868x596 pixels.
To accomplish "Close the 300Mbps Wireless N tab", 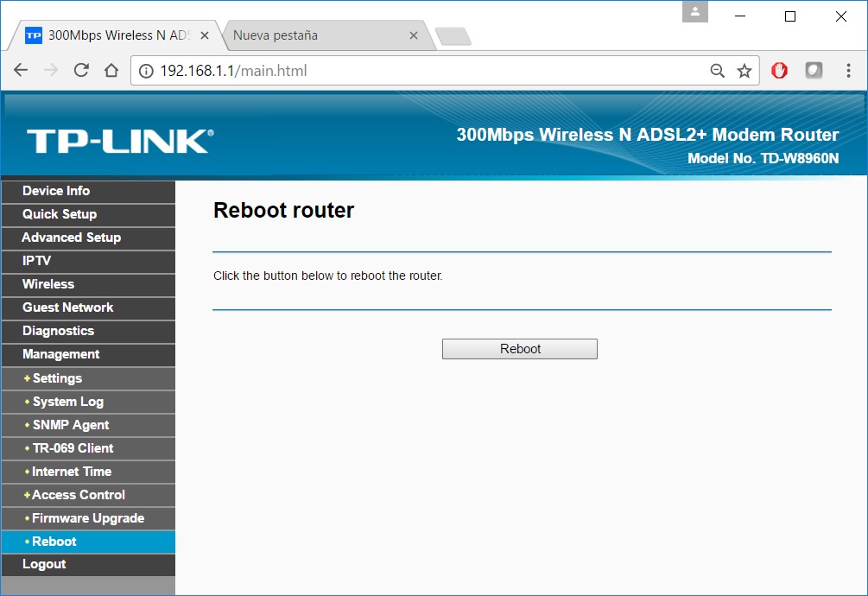I will coord(205,35).
